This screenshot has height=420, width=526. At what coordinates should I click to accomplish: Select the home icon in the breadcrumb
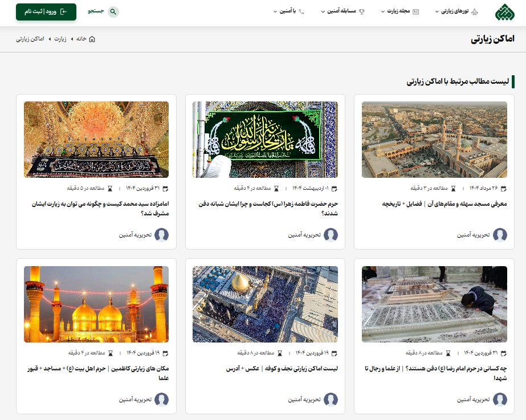pyautogui.click(x=92, y=39)
